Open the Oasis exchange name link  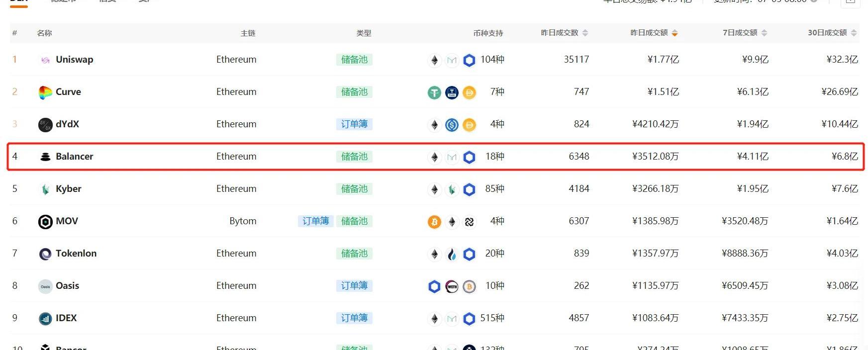67,286
